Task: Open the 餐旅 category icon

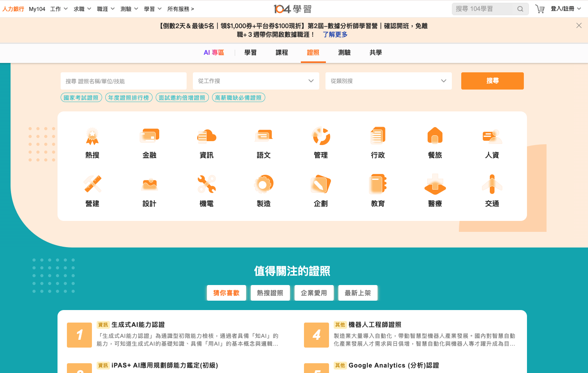Action: [x=435, y=136]
